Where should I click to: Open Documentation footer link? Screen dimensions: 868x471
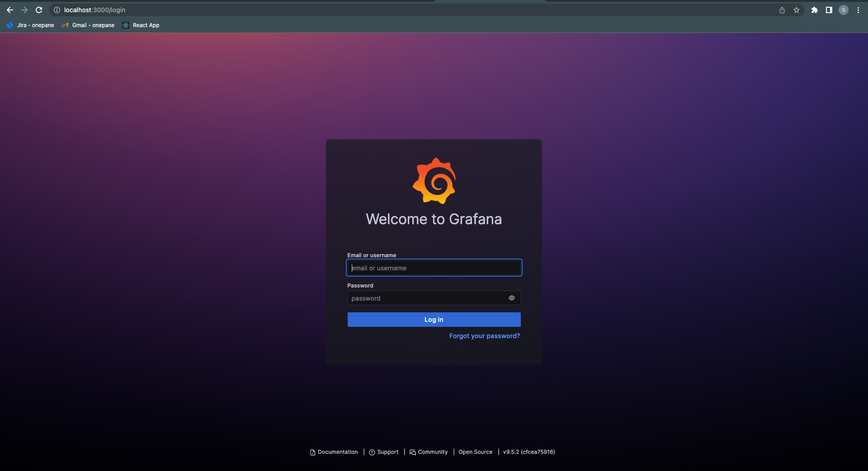[334, 452]
